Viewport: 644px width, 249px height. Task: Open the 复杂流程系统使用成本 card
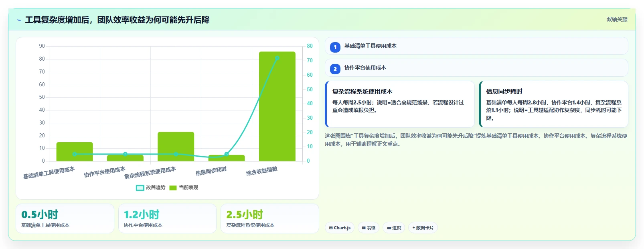400,104
